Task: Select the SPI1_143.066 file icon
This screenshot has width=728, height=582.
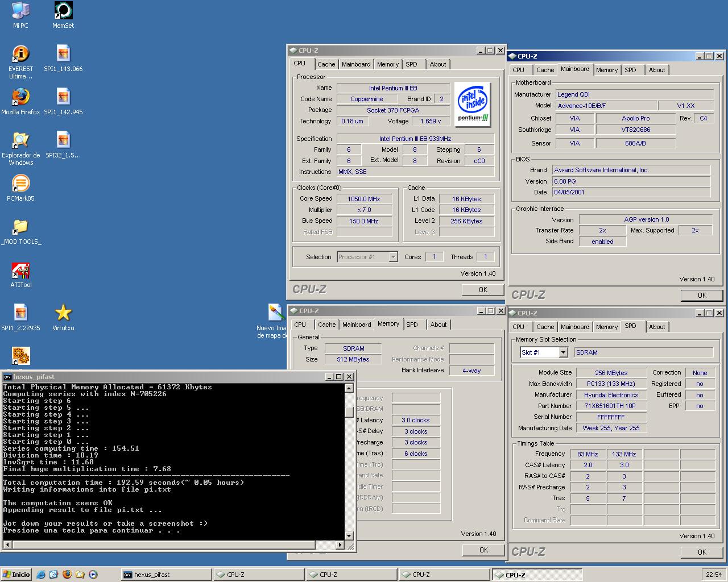Action: 63,53
